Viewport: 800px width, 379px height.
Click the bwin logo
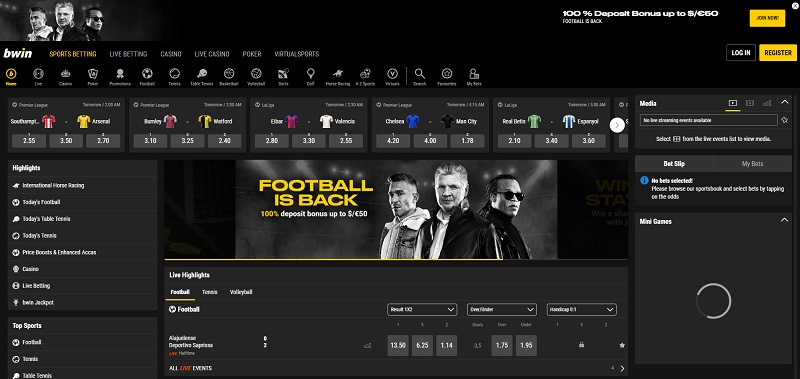coord(18,53)
